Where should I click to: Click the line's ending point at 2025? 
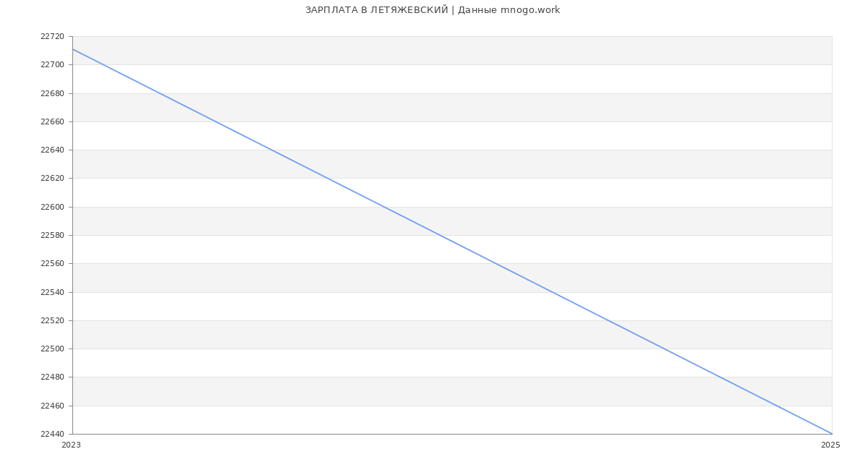[x=832, y=434]
